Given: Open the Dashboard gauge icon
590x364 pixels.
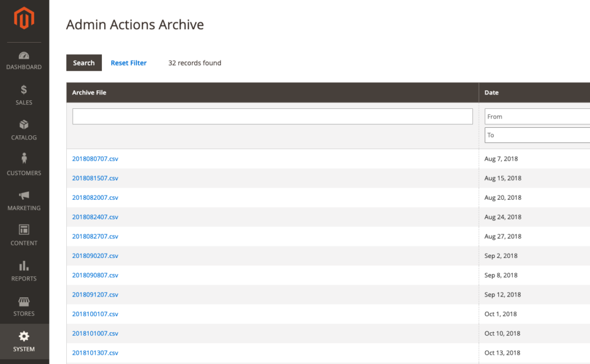Looking at the screenshot, I should pos(24,56).
